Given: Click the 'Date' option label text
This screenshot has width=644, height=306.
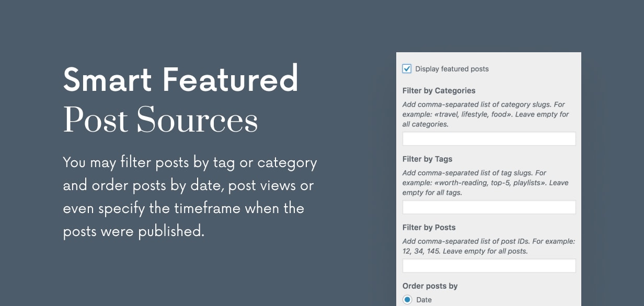Looking at the screenshot, I should tap(424, 300).
